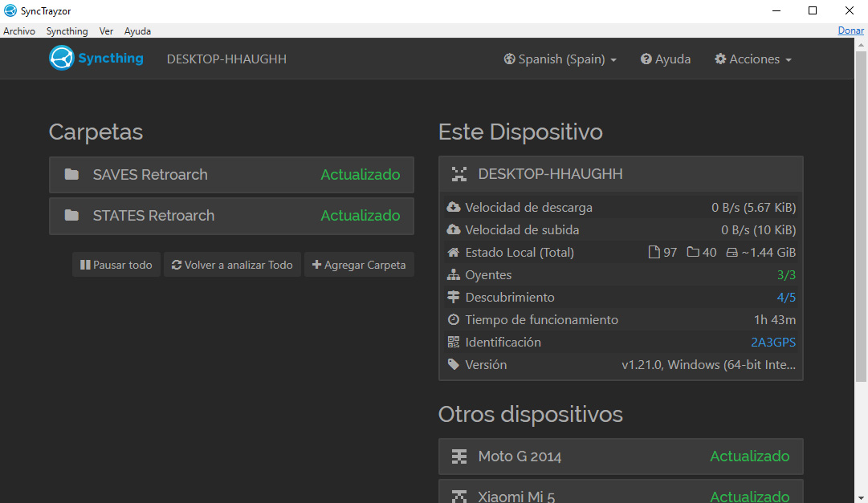This screenshot has width=868, height=503.
Task: Click the SAVES Retroarch folder icon
Action: pyautogui.click(x=71, y=174)
